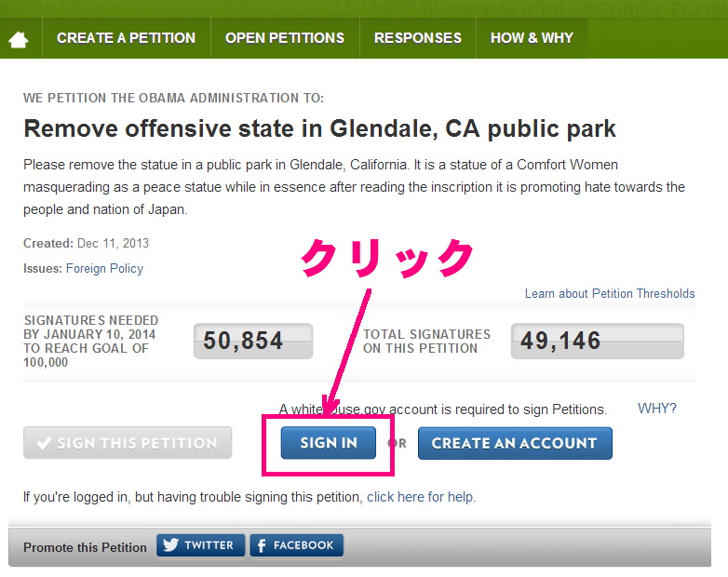Select the How & Why tab
728x577 pixels.
pos(532,38)
